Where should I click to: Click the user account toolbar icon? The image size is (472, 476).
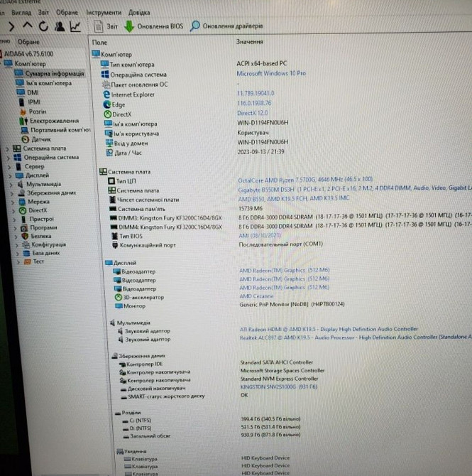[x=60, y=27]
